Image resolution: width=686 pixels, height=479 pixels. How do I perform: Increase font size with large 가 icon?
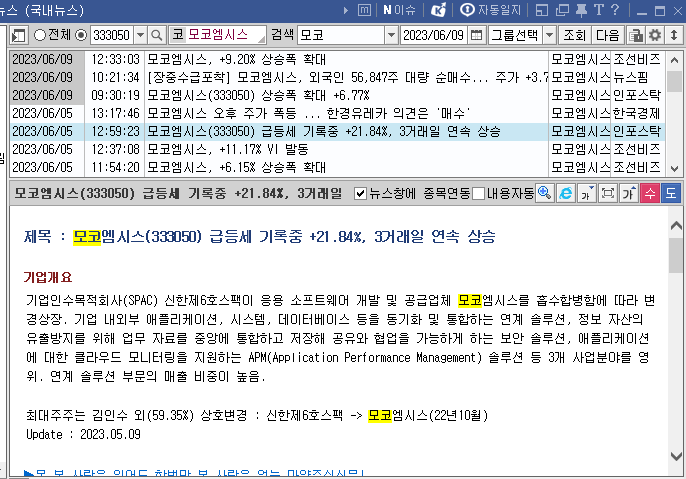click(628, 193)
